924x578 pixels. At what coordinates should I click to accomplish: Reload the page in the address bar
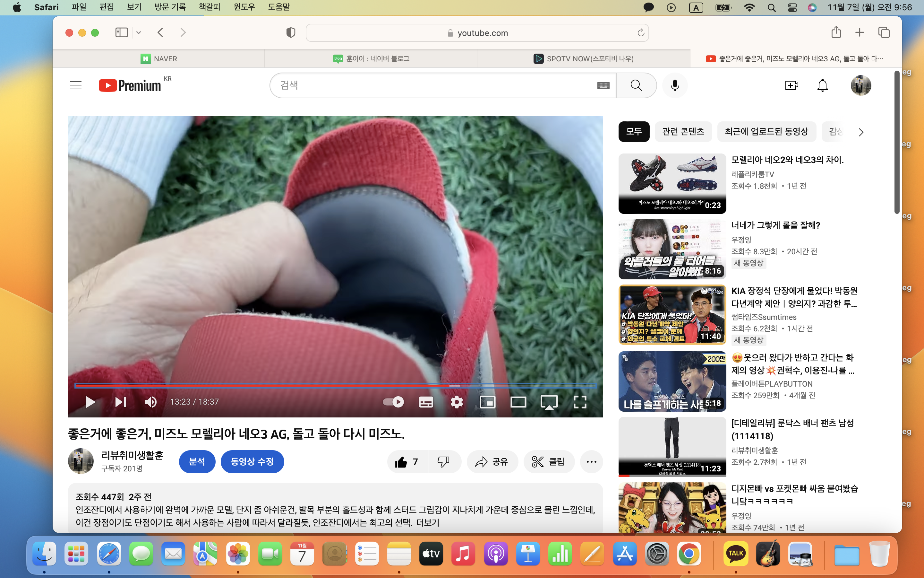640,33
